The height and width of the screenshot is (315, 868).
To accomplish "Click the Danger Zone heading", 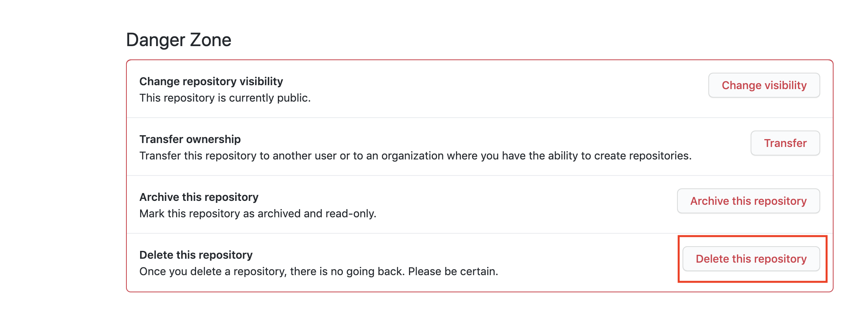I will pyautogui.click(x=178, y=40).
